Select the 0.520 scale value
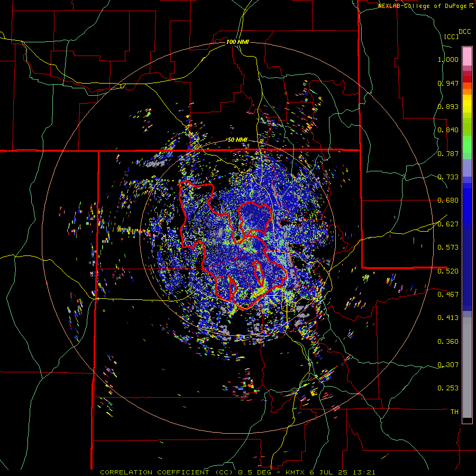 (x=448, y=271)
